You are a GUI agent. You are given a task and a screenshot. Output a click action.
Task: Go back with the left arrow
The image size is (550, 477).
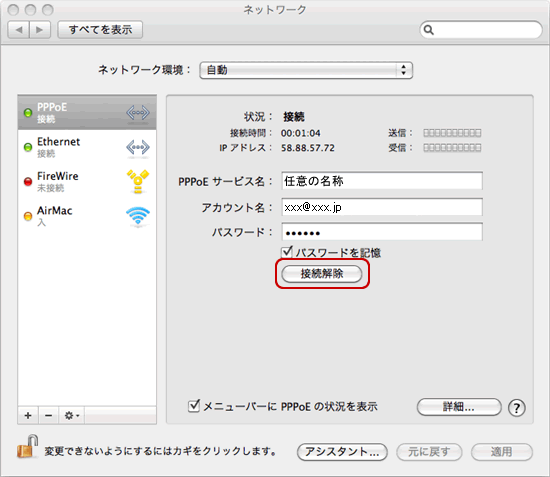pyautogui.click(x=19, y=30)
